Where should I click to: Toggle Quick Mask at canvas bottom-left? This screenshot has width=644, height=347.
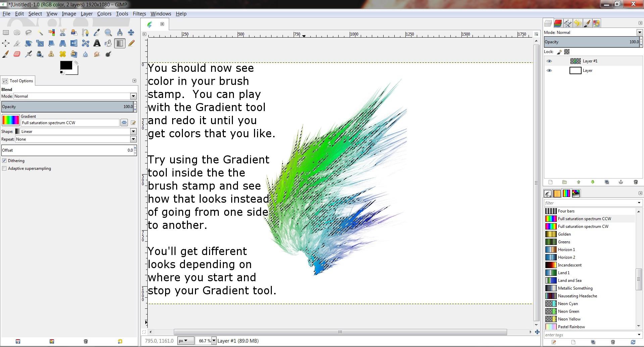[x=144, y=332]
